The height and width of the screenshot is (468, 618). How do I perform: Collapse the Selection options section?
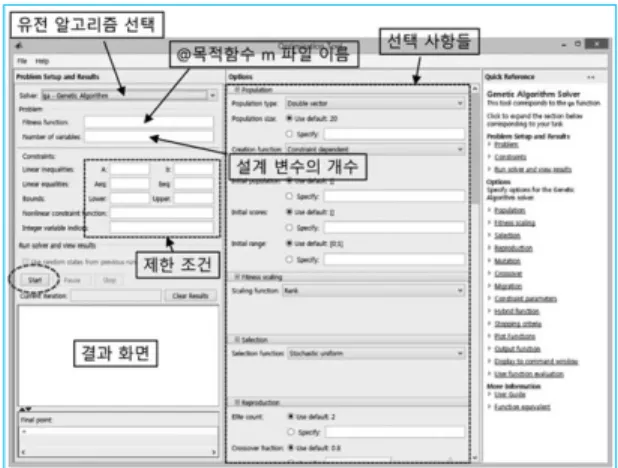coord(237,339)
